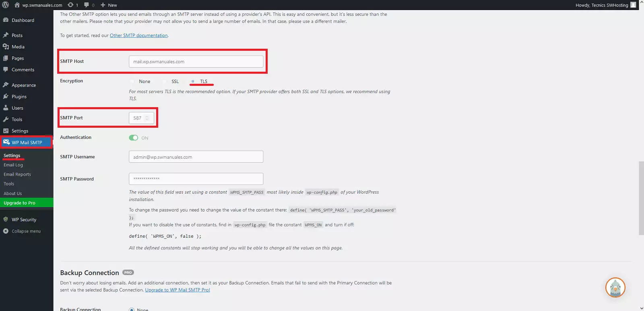This screenshot has width=644, height=311.
Task: Collapse the admin sidebar menu
Action: [26, 231]
